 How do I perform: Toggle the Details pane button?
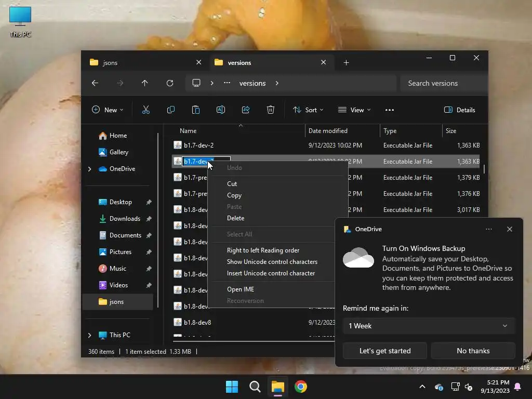(x=460, y=110)
